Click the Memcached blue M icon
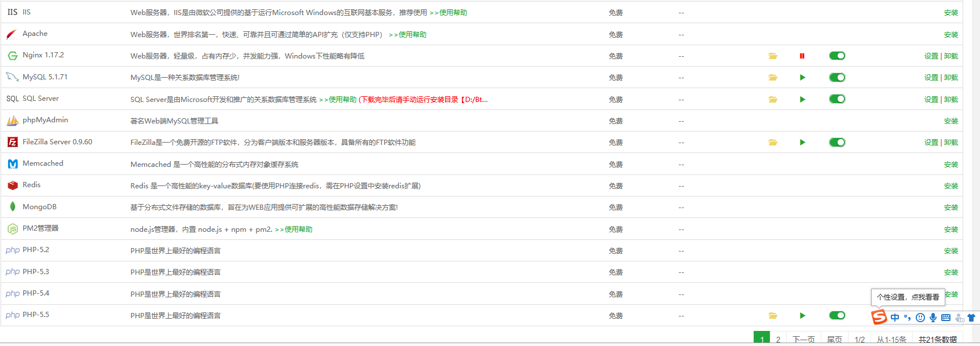The width and height of the screenshot is (980, 346). (x=12, y=164)
